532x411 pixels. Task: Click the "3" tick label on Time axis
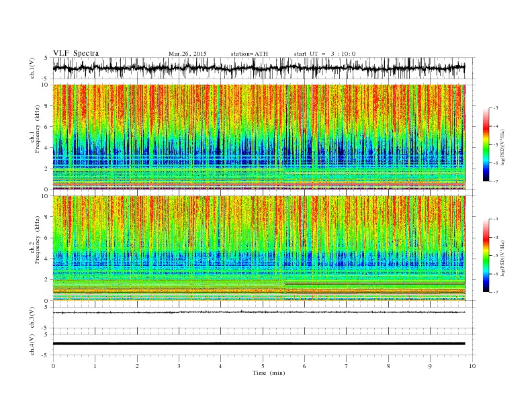[179, 366]
